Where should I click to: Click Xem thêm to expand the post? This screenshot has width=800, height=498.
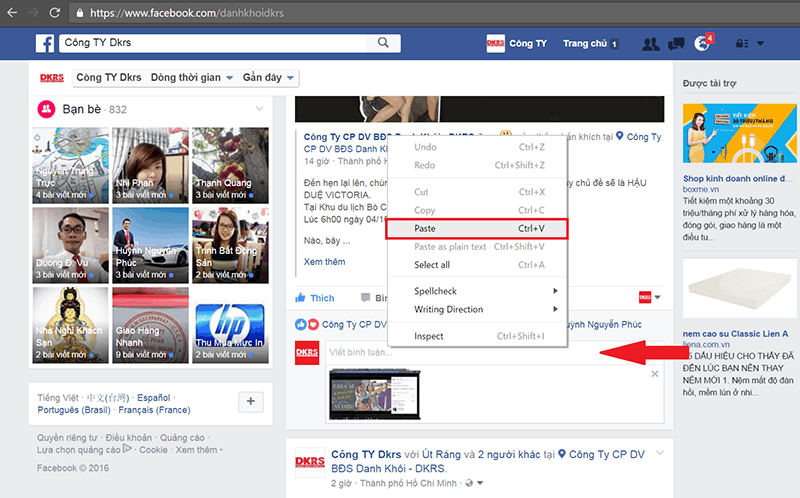324,262
